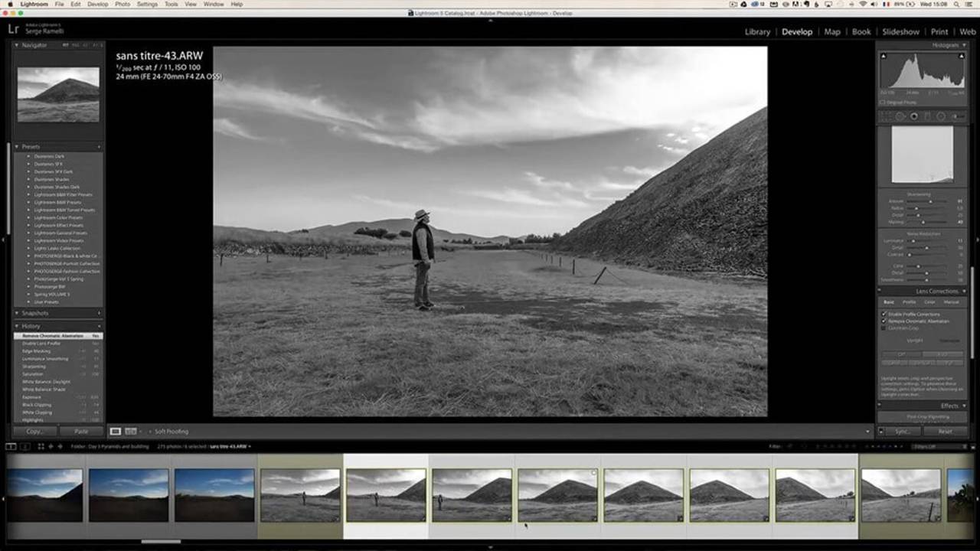Expand the Snapshots panel
Image resolution: width=980 pixels, height=551 pixels.
tap(17, 313)
